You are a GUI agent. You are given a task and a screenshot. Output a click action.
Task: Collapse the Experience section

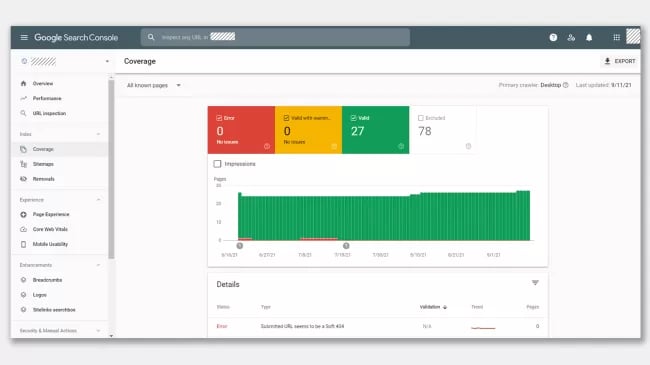click(98, 200)
